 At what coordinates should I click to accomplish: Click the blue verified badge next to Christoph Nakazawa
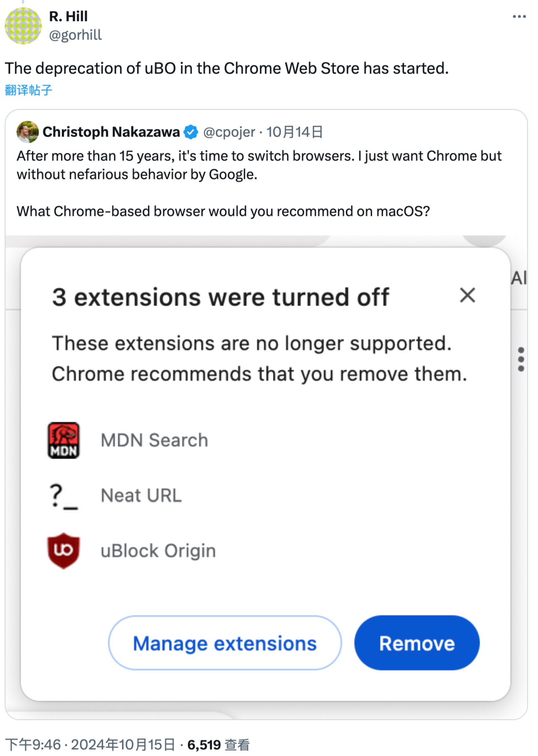[x=191, y=132]
